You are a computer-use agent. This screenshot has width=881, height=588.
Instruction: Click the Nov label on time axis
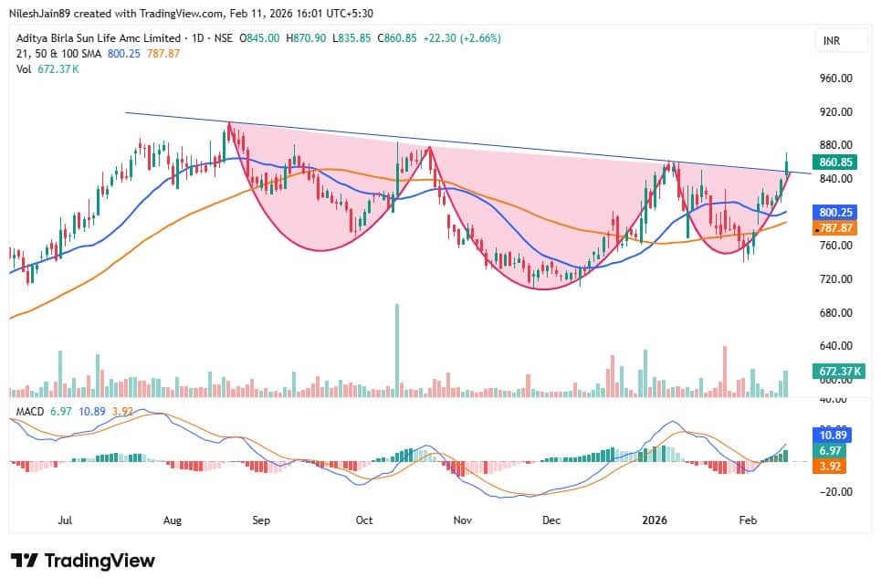click(x=463, y=520)
